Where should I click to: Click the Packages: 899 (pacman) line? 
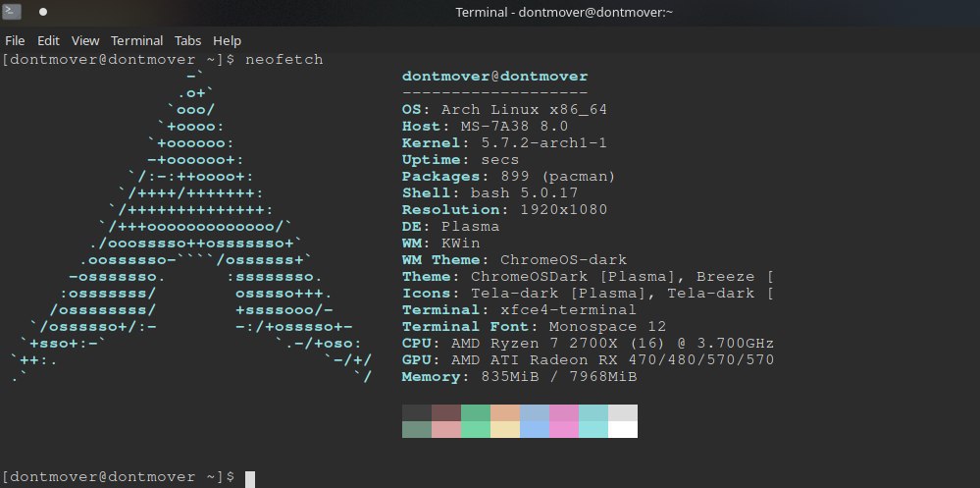(x=509, y=177)
